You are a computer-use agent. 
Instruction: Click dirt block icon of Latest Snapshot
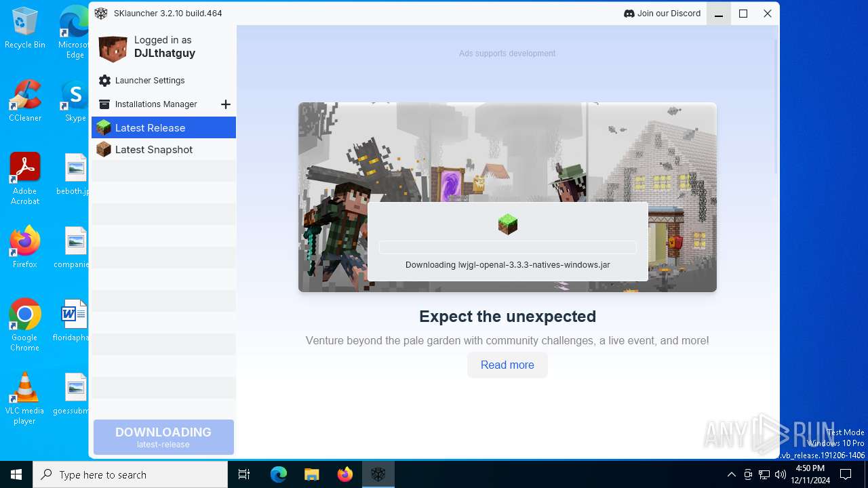click(104, 149)
